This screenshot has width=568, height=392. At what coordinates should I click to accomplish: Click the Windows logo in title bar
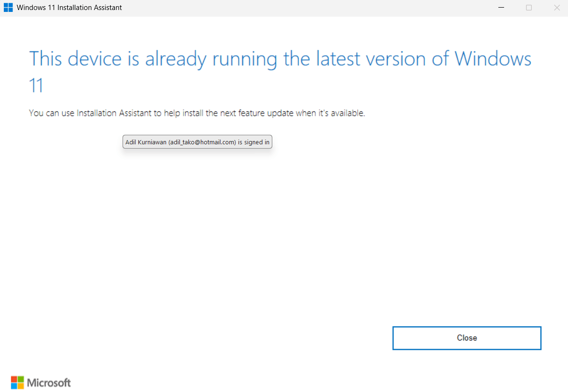pyautogui.click(x=8, y=8)
